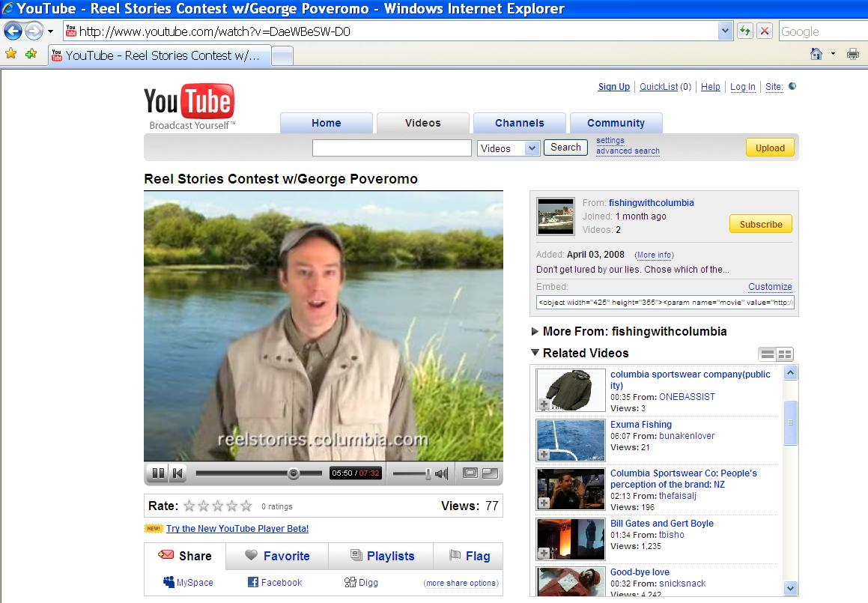
Task: Click the IE refresh button
Action: point(745,31)
